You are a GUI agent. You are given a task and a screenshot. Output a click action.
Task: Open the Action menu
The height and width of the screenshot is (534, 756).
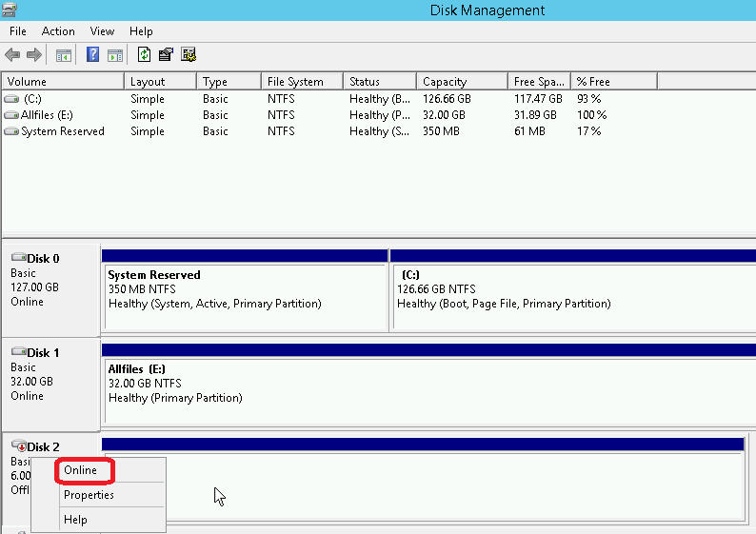[58, 31]
